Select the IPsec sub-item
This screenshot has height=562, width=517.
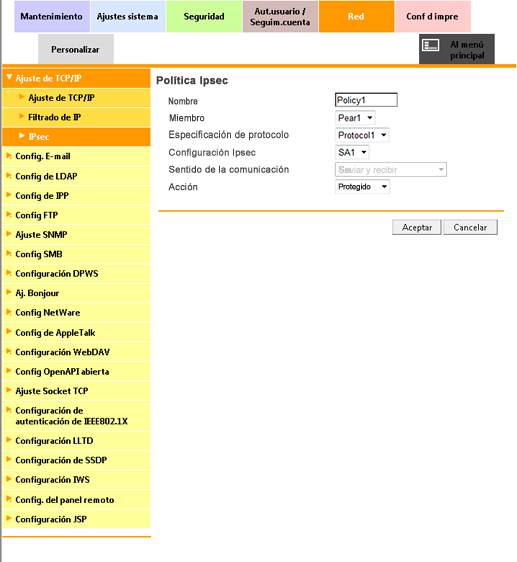(x=76, y=137)
